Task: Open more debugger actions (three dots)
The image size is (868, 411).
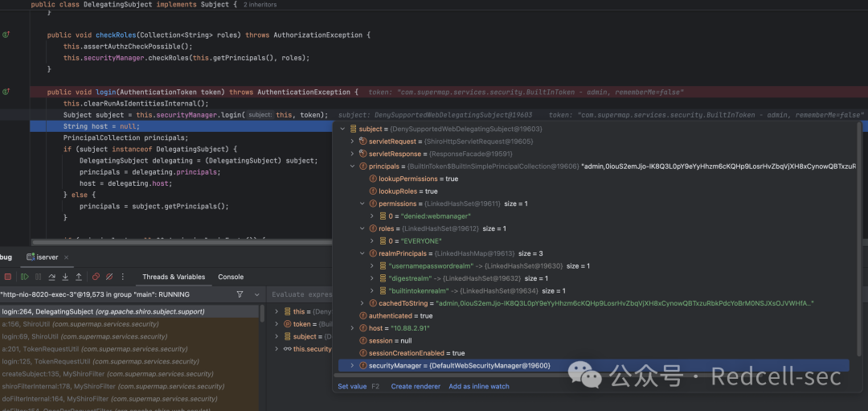Action: tap(123, 277)
